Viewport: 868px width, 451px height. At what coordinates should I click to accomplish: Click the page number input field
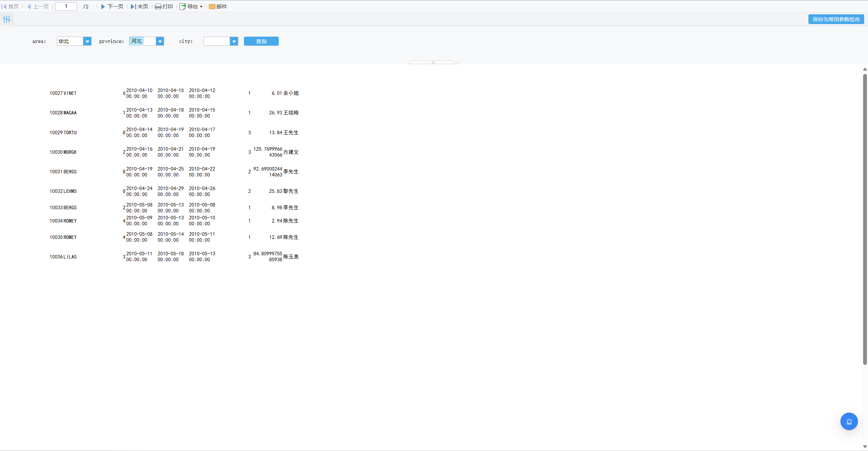66,6
